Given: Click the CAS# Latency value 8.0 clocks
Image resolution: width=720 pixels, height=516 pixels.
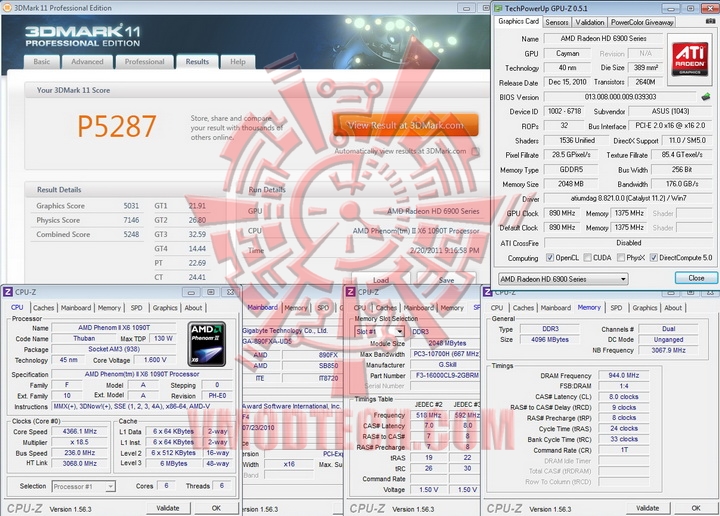Looking at the screenshot, I should 624,397.
